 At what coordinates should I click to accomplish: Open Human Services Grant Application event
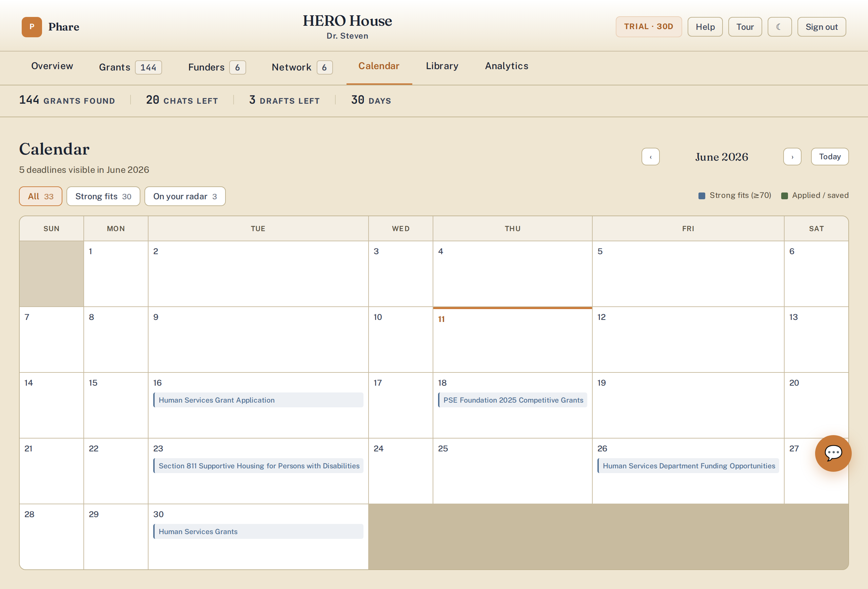pyautogui.click(x=258, y=400)
